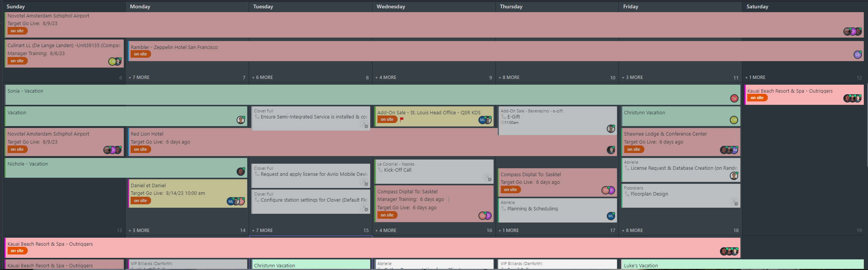Open the Daniel et Daniel event
The width and height of the screenshot is (868, 270).
point(188,193)
